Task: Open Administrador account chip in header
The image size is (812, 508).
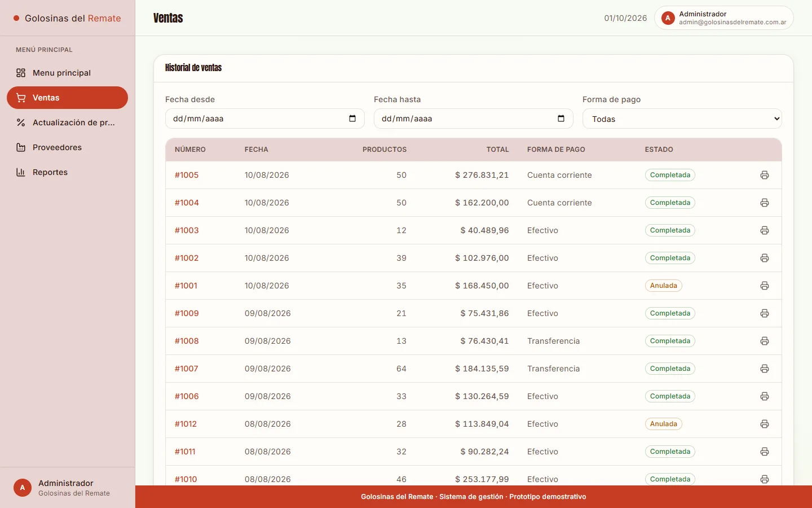Action: 724,18
